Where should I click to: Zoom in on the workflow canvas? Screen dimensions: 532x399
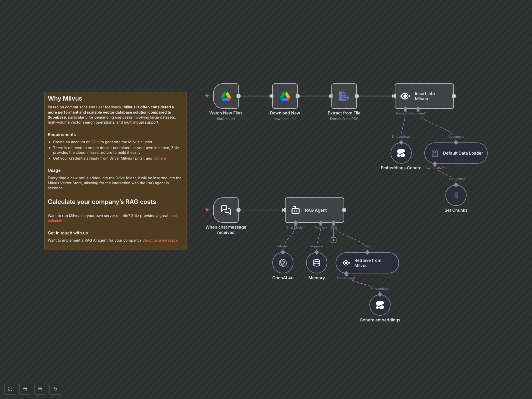click(25, 389)
